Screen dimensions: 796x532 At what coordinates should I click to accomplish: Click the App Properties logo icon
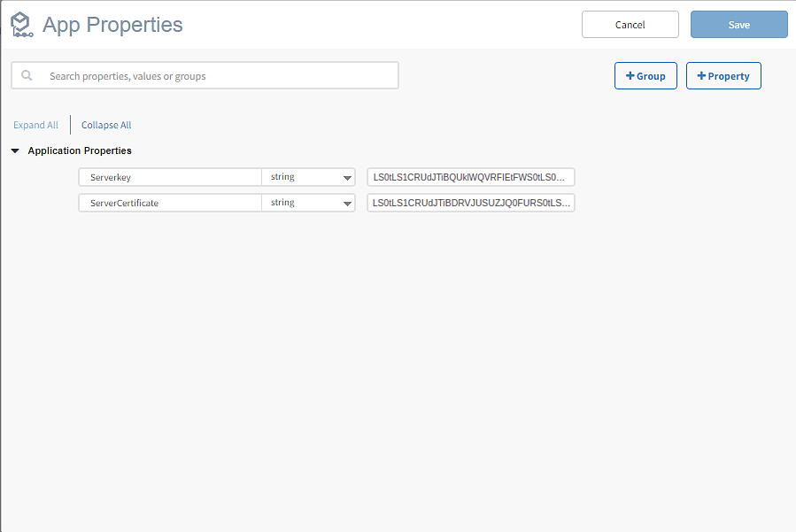coord(20,25)
